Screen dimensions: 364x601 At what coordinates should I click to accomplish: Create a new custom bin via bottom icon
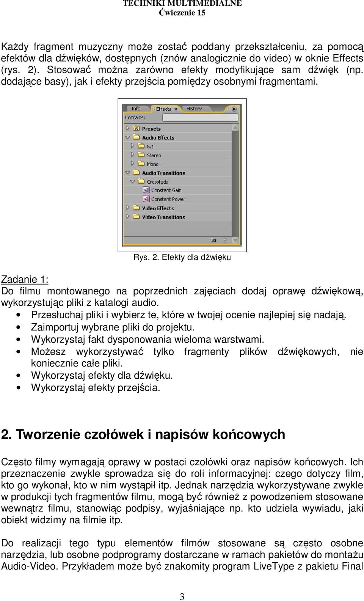(x=213, y=240)
